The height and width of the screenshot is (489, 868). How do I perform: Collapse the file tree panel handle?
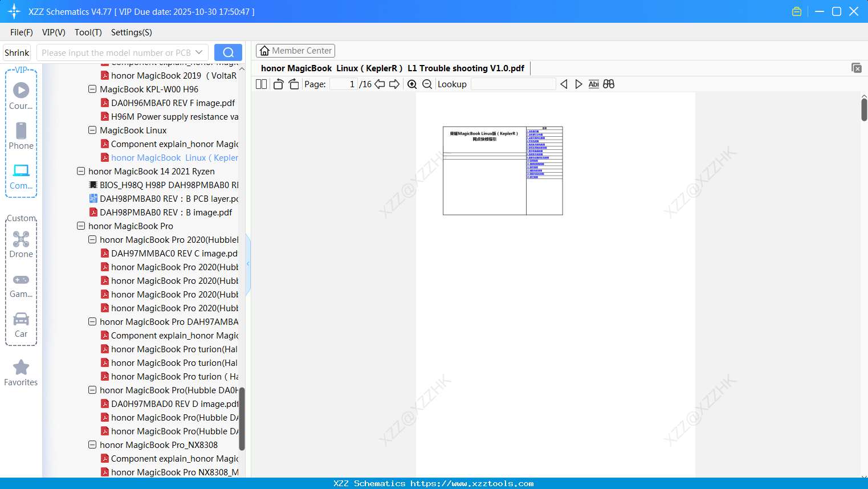pos(248,264)
